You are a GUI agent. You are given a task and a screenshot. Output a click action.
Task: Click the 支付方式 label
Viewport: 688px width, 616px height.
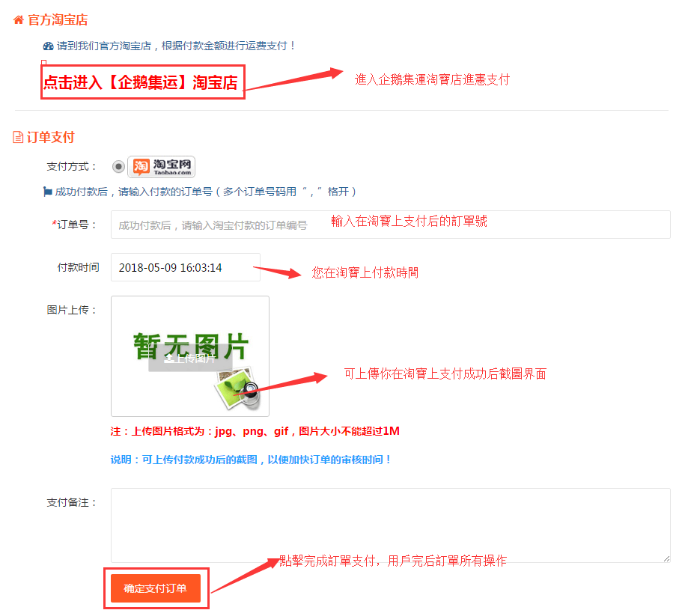72,167
